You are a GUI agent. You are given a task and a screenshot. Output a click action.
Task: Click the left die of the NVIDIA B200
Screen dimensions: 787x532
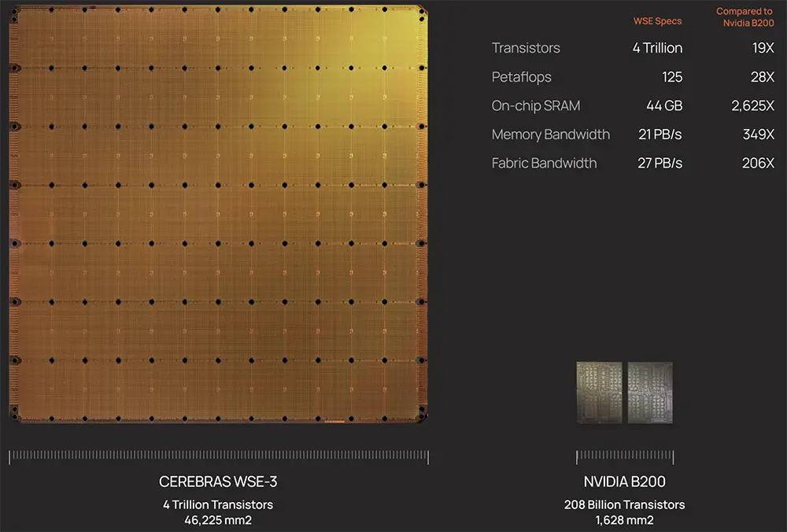pyautogui.click(x=599, y=392)
